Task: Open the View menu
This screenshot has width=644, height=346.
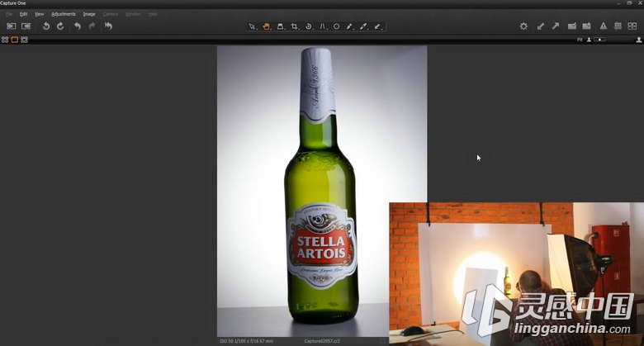Action: [39, 14]
